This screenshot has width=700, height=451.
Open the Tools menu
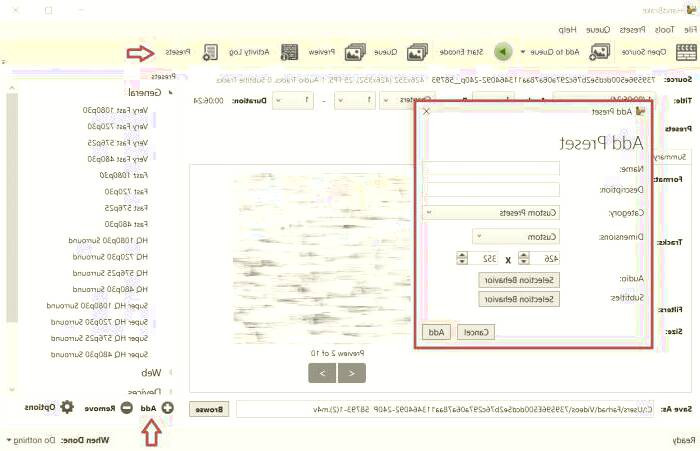point(650,30)
